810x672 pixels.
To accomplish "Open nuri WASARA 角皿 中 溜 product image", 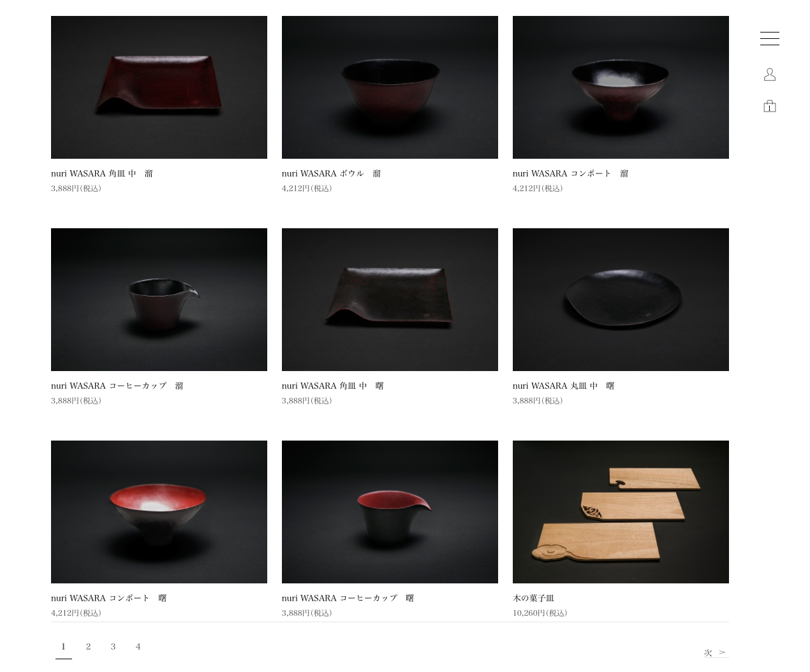I will (159, 87).
